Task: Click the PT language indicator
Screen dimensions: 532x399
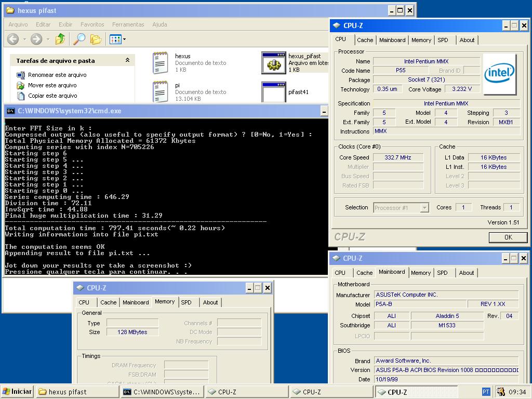Action: pos(486,392)
